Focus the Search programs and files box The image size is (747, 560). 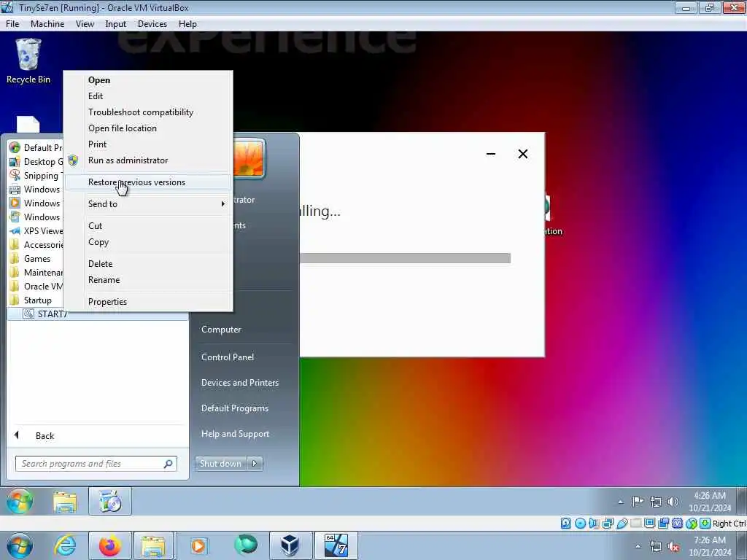coord(96,464)
